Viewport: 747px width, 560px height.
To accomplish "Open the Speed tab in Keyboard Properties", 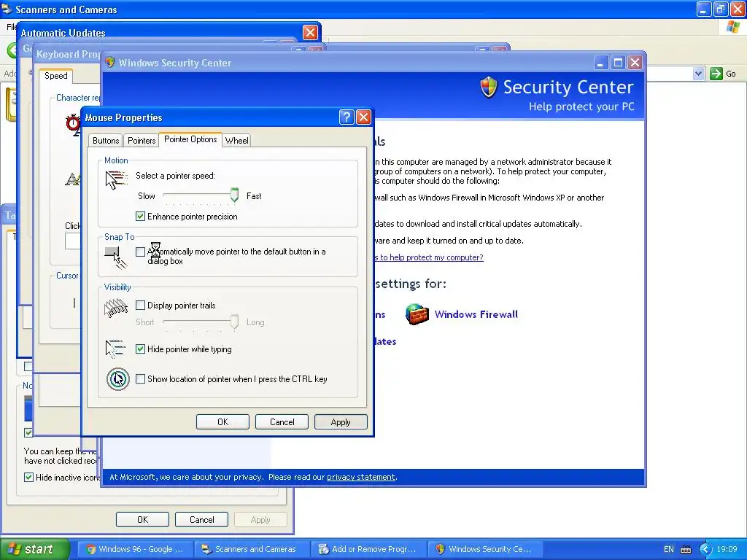I will (x=55, y=76).
